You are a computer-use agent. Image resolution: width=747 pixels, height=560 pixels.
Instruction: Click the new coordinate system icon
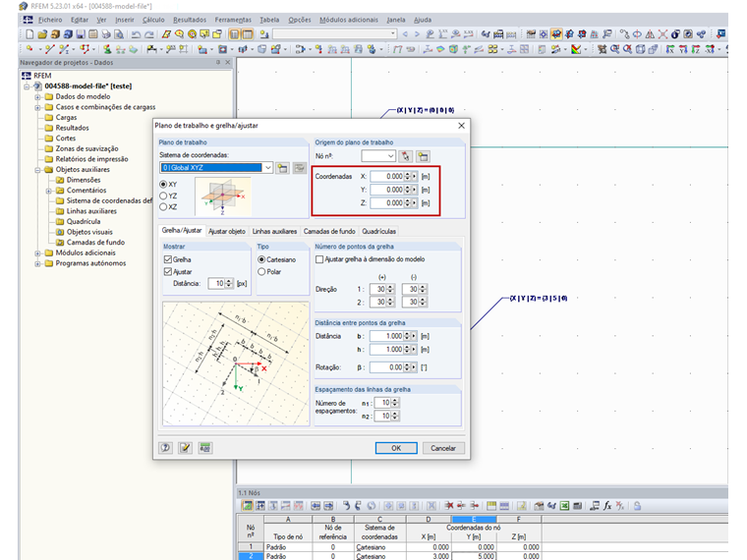click(282, 168)
